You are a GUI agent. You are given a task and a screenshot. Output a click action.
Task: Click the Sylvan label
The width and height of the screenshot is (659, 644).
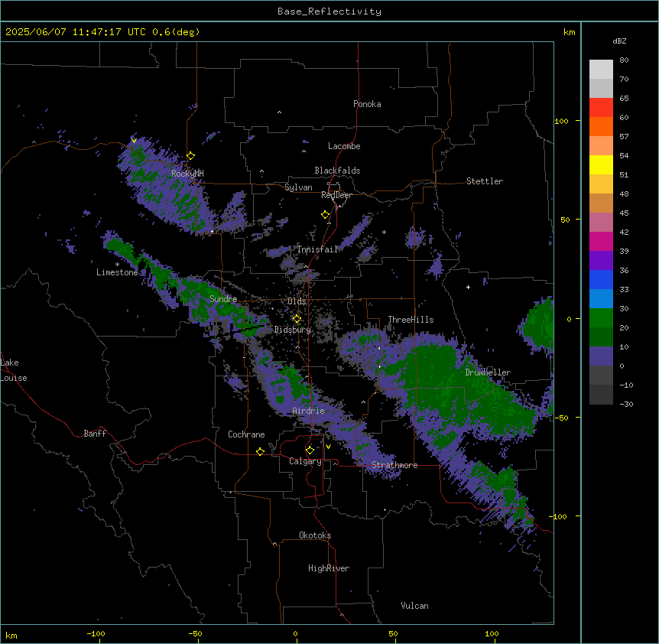tap(298, 187)
